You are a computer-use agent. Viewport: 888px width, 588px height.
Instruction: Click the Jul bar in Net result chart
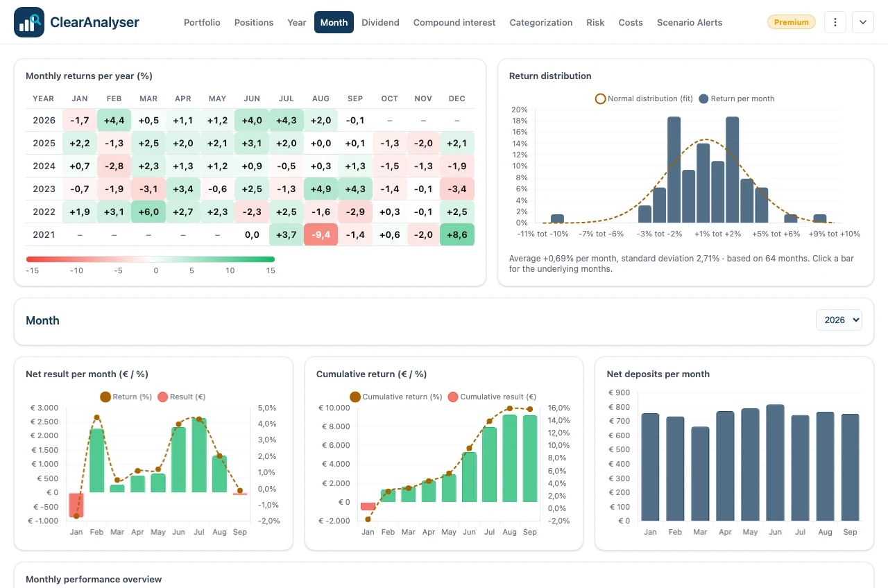(x=199, y=455)
